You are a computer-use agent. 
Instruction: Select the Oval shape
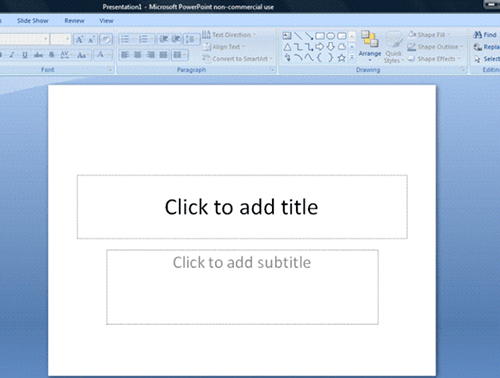click(x=331, y=36)
